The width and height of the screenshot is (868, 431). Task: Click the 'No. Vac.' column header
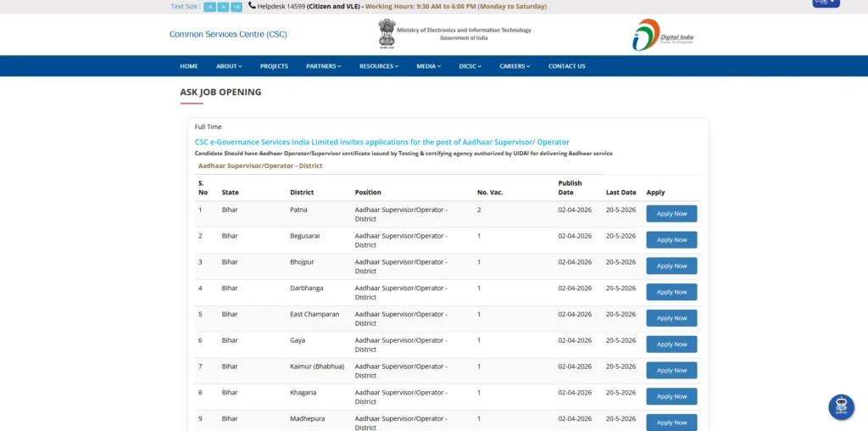[490, 193]
